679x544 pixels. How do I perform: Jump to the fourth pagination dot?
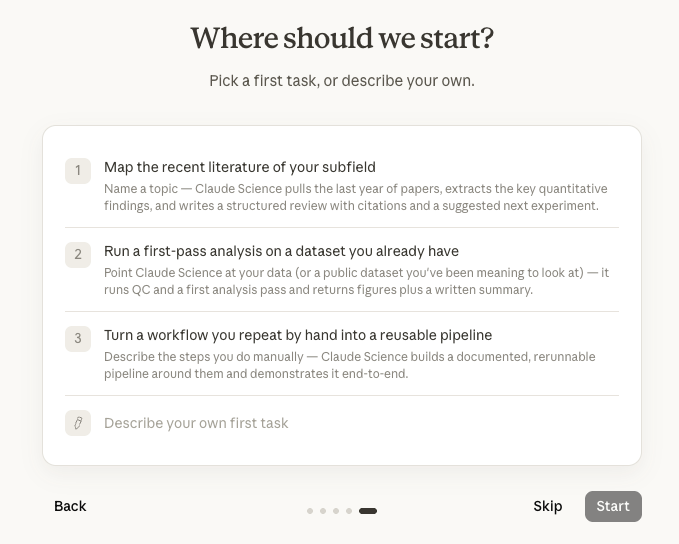(x=349, y=511)
